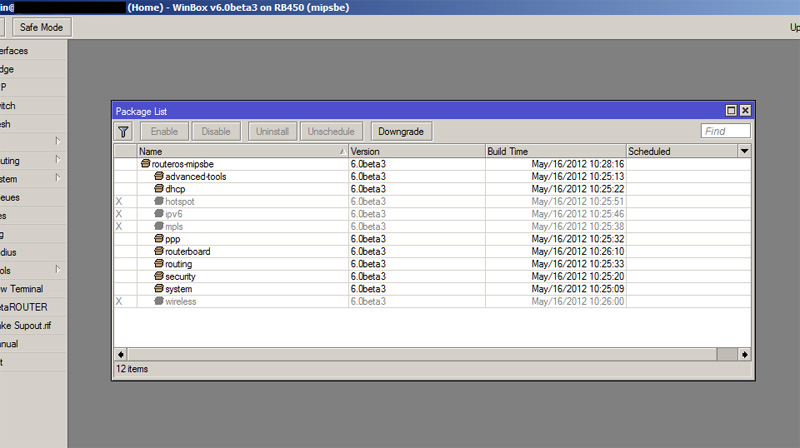Select the routing package icon

pyautogui.click(x=159, y=264)
